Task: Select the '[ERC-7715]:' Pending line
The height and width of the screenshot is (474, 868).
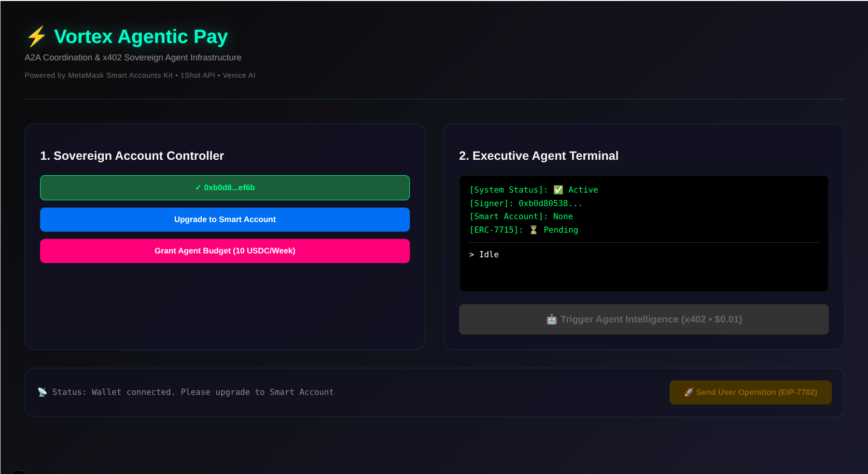Action: [x=524, y=230]
